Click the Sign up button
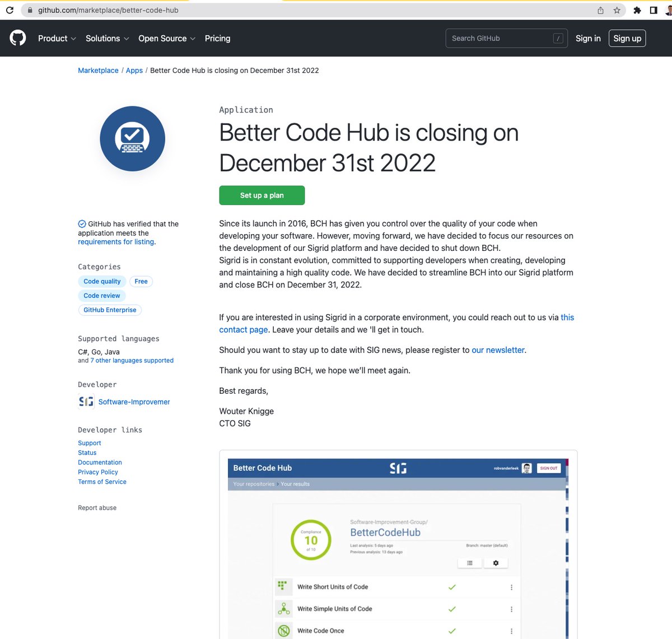The height and width of the screenshot is (639, 672). 627,38
